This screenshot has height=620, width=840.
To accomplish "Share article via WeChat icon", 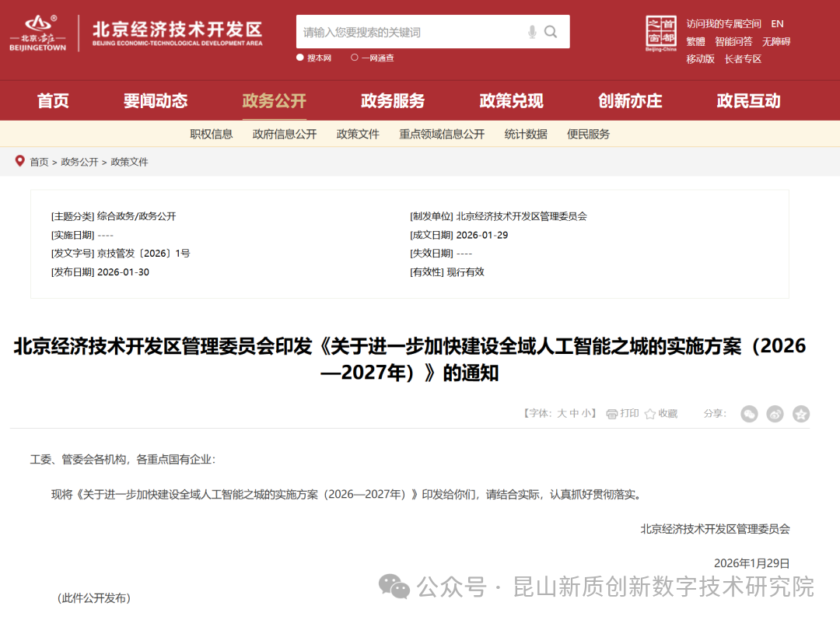I will [x=749, y=414].
